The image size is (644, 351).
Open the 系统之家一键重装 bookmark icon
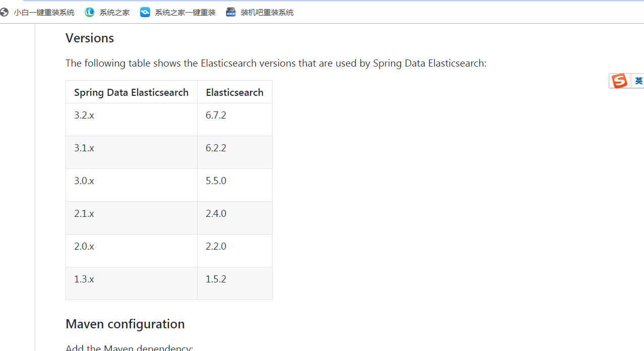pos(145,13)
